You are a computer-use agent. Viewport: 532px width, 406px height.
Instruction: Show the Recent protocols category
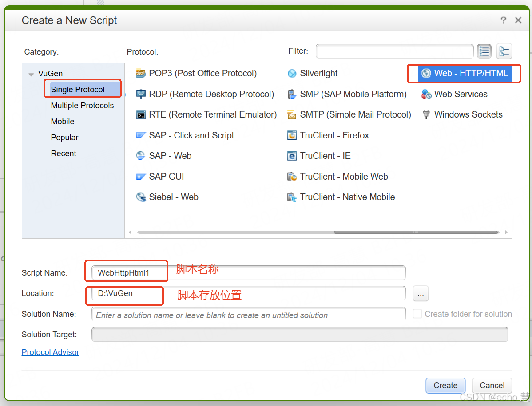pyautogui.click(x=64, y=154)
